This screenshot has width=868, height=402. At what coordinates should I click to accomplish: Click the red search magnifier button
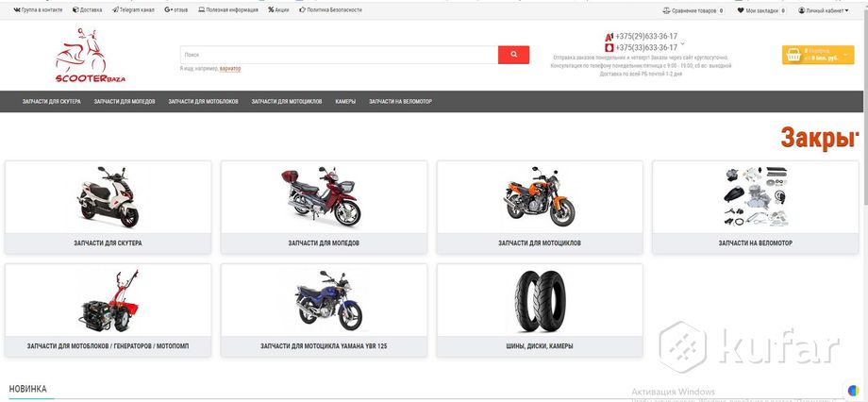513,55
